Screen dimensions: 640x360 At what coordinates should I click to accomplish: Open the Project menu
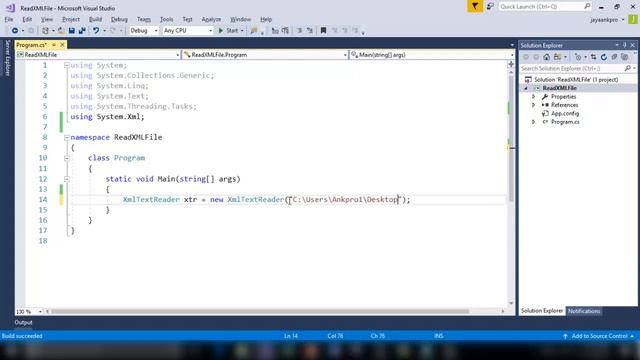click(71, 19)
